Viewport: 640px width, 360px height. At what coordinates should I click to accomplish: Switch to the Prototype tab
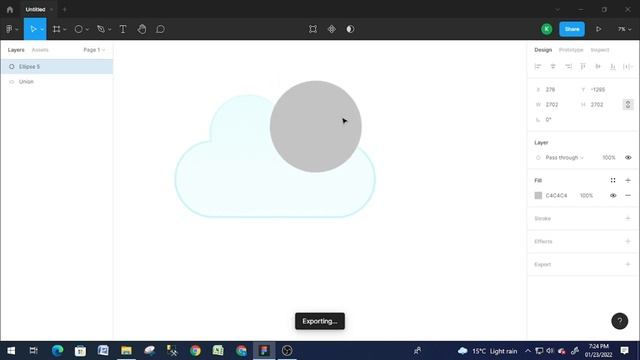point(571,50)
